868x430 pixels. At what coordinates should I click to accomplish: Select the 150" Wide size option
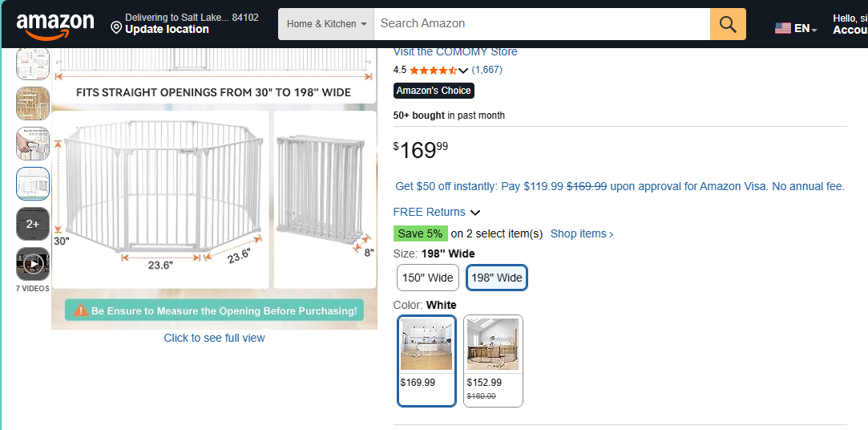click(x=427, y=278)
